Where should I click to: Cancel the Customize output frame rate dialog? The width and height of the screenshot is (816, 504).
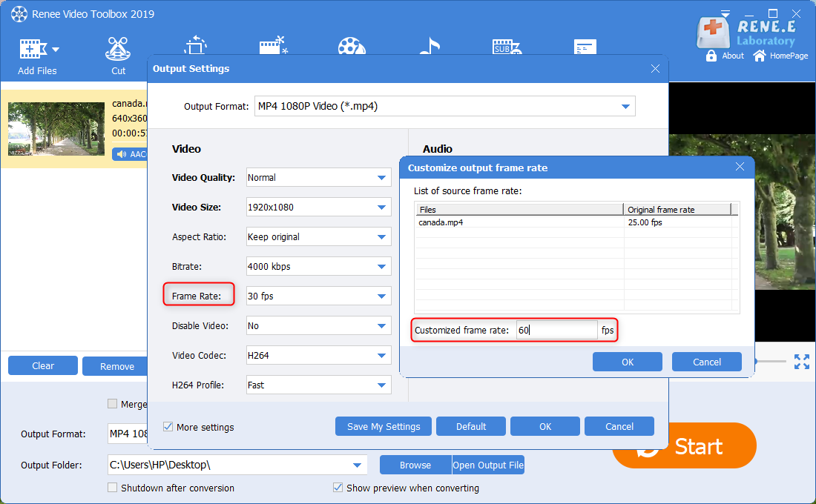(706, 362)
